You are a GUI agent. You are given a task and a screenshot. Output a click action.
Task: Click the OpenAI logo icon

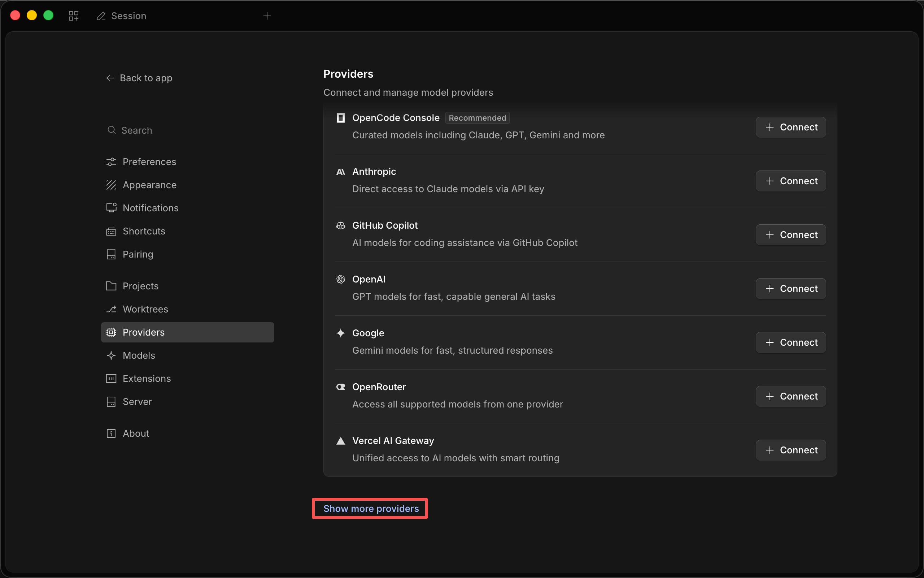point(341,280)
